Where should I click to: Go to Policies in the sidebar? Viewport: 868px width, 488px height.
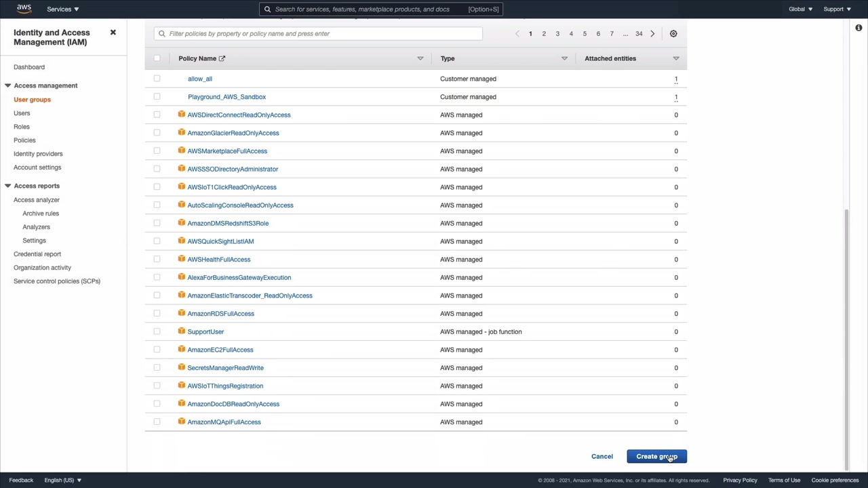[x=24, y=140]
